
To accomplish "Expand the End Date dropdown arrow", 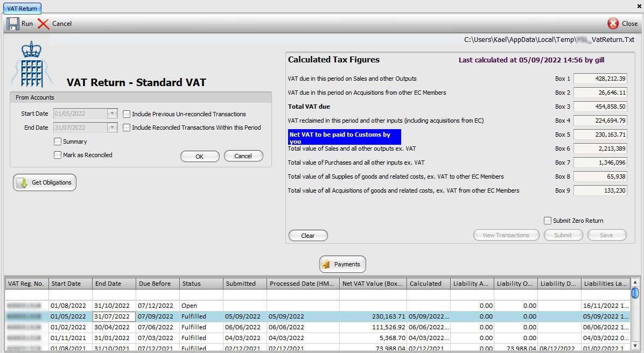I will tap(112, 128).
